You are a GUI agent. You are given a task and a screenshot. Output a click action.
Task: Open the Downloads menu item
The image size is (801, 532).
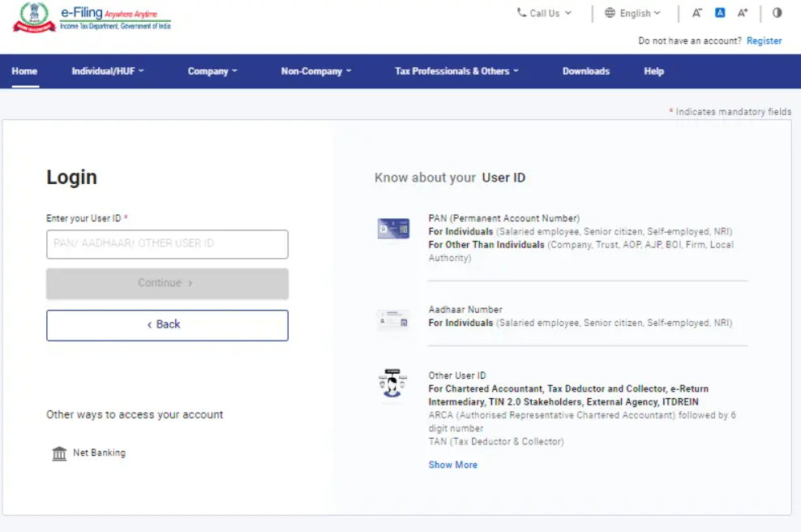point(585,71)
